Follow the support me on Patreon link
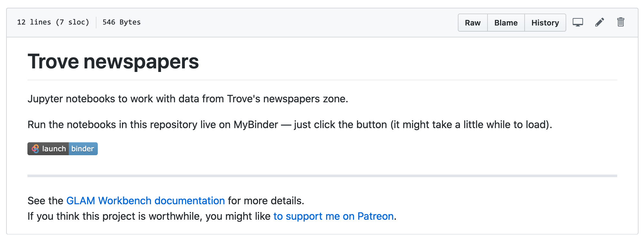The width and height of the screenshot is (644, 242). point(333,216)
